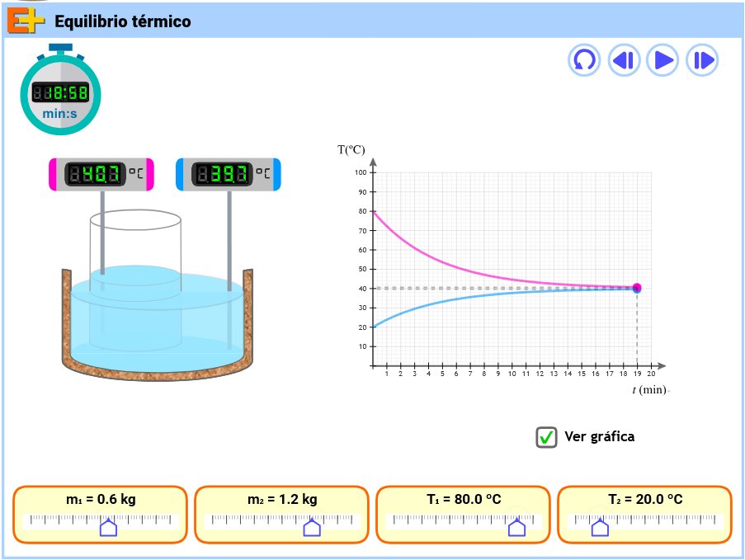The width and height of the screenshot is (745, 560).
Task: Step the simulation forward one frame
Action: coord(702,60)
